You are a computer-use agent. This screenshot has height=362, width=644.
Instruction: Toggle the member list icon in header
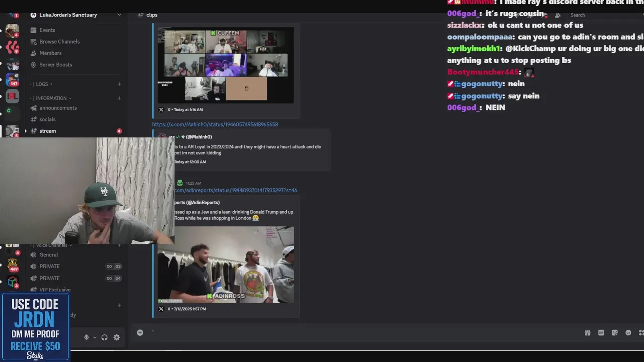557,15
